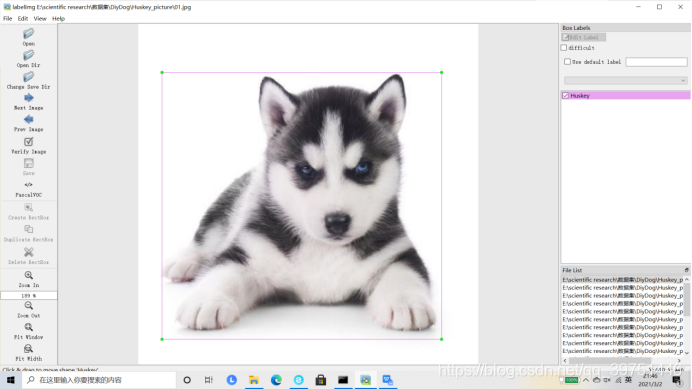This screenshot has height=389, width=692.
Task: Click the File List horizontal scrollbar track
Action: click(x=622, y=361)
